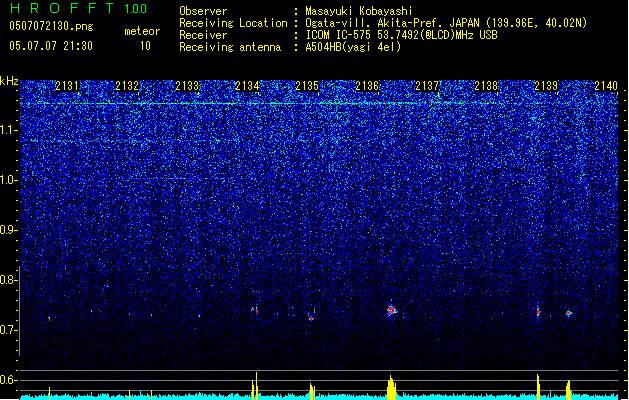Click the tall yellow power spike under 2139

point(538,387)
